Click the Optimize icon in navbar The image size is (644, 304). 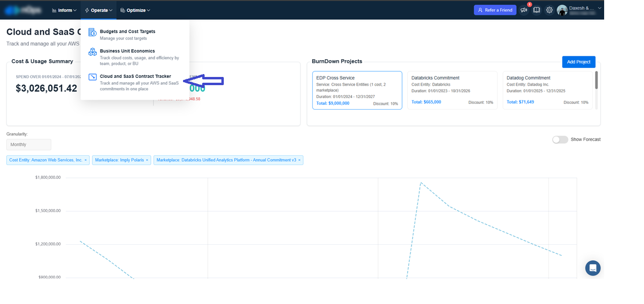tap(123, 10)
